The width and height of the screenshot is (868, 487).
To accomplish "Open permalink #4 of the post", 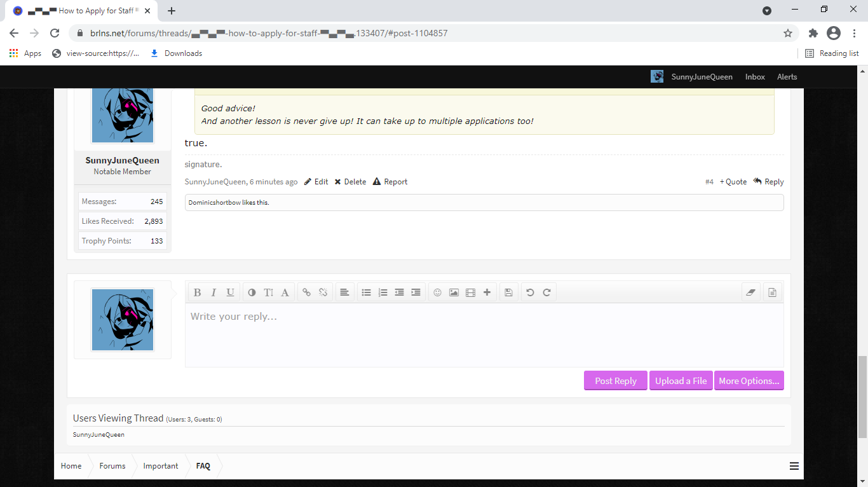I will tap(709, 182).
